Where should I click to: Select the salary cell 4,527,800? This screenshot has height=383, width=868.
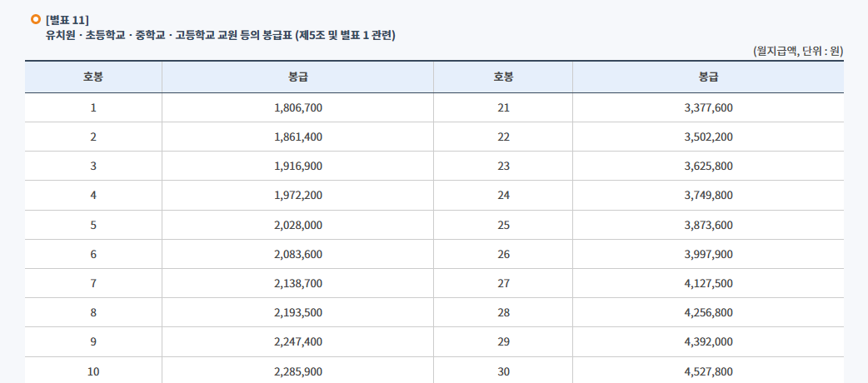709,371
